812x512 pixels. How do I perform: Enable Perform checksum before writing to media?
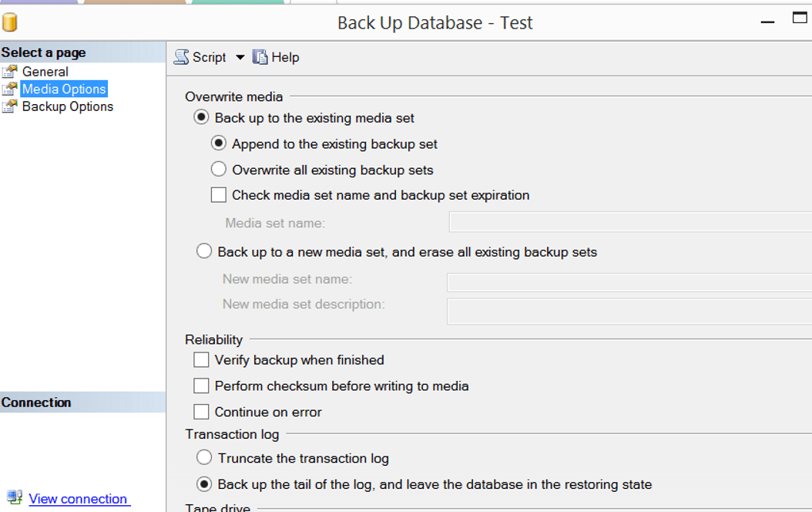point(201,386)
